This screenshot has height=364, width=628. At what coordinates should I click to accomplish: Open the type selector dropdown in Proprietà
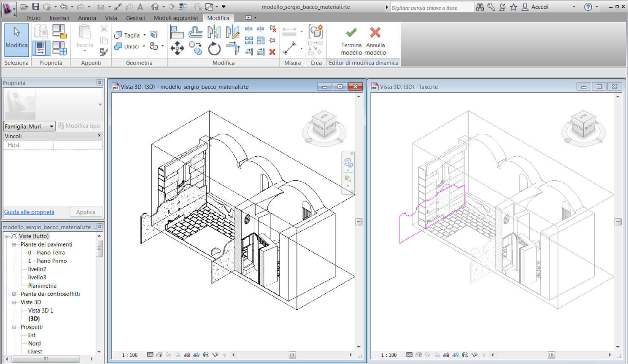tap(100, 104)
